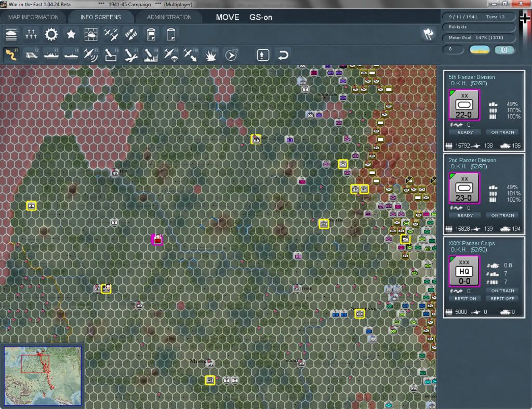
Task: Switch to MAP INFORMATION tab
Action: 33,17
